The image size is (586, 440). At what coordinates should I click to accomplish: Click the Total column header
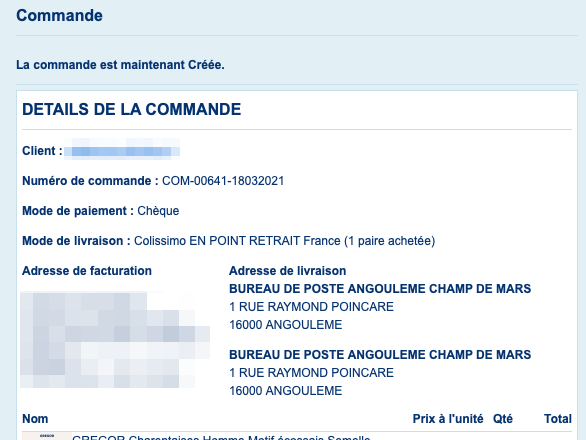[558, 419]
